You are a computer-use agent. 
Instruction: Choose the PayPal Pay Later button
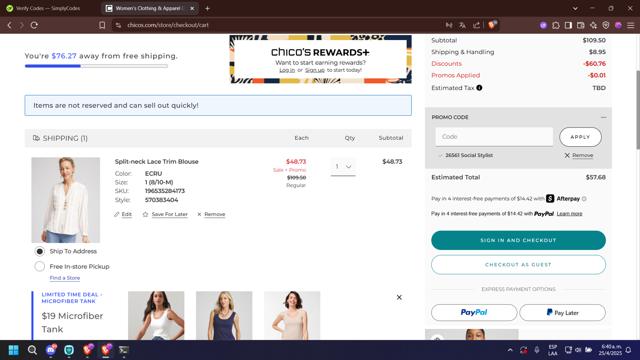click(x=562, y=312)
